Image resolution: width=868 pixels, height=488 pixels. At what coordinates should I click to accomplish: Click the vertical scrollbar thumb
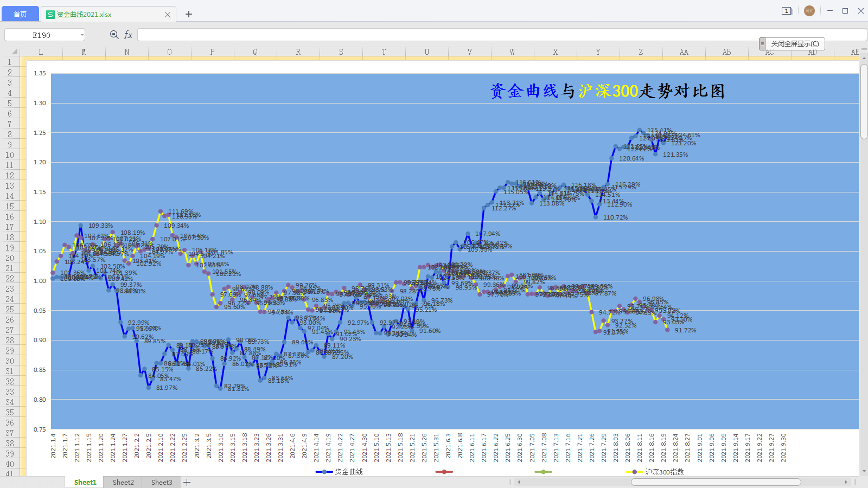pyautogui.click(x=864, y=102)
